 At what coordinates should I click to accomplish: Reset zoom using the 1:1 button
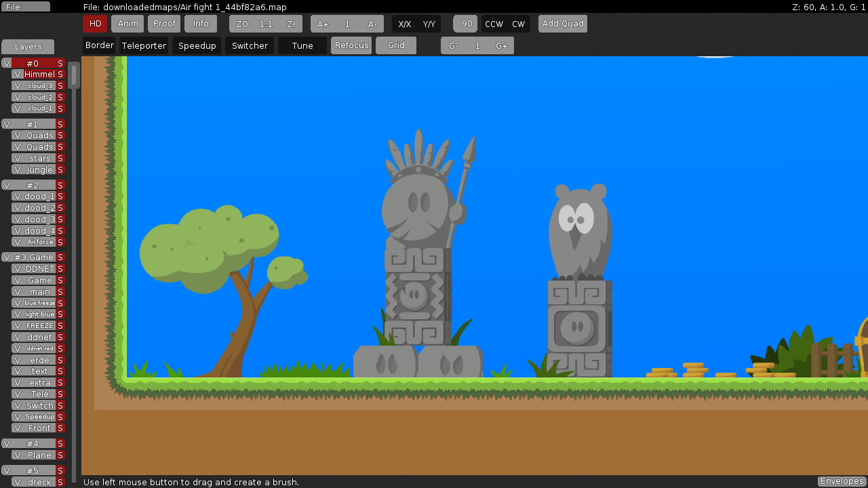point(266,24)
